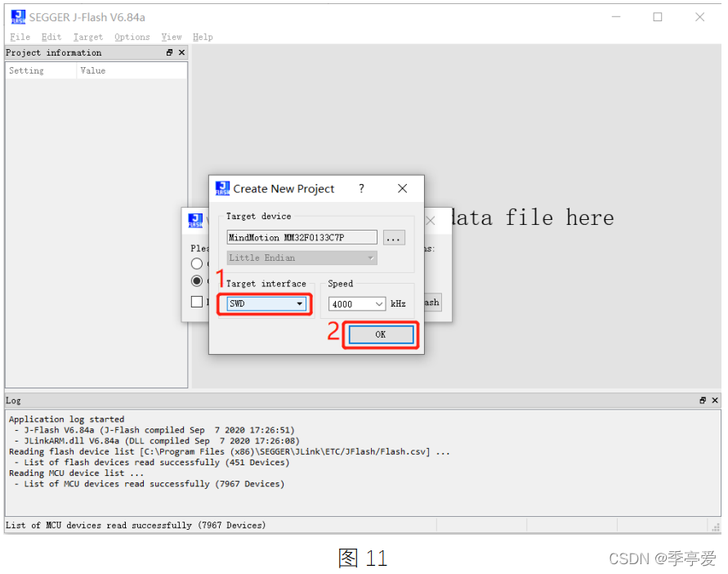Close the Log panel
The image size is (728, 574).
coord(714,401)
